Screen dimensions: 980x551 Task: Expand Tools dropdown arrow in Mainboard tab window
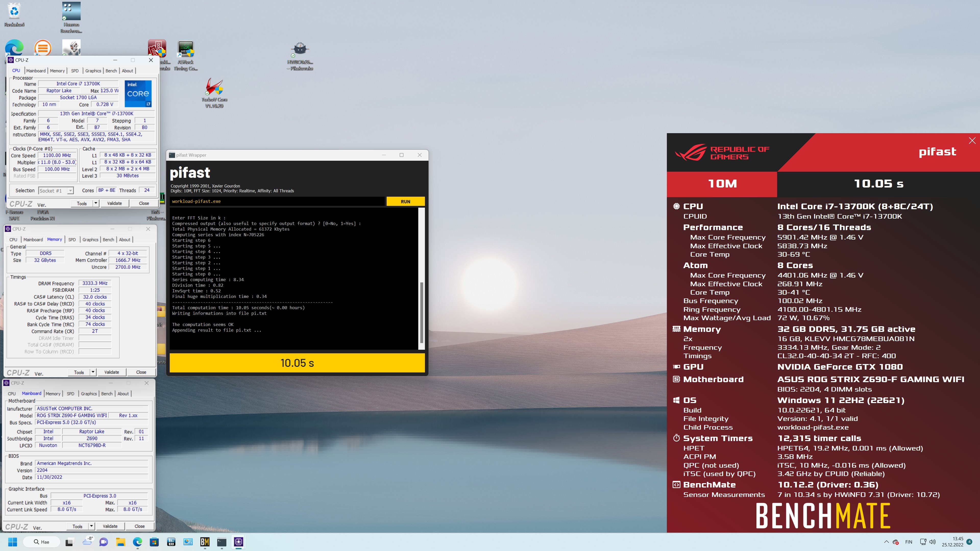click(91, 526)
